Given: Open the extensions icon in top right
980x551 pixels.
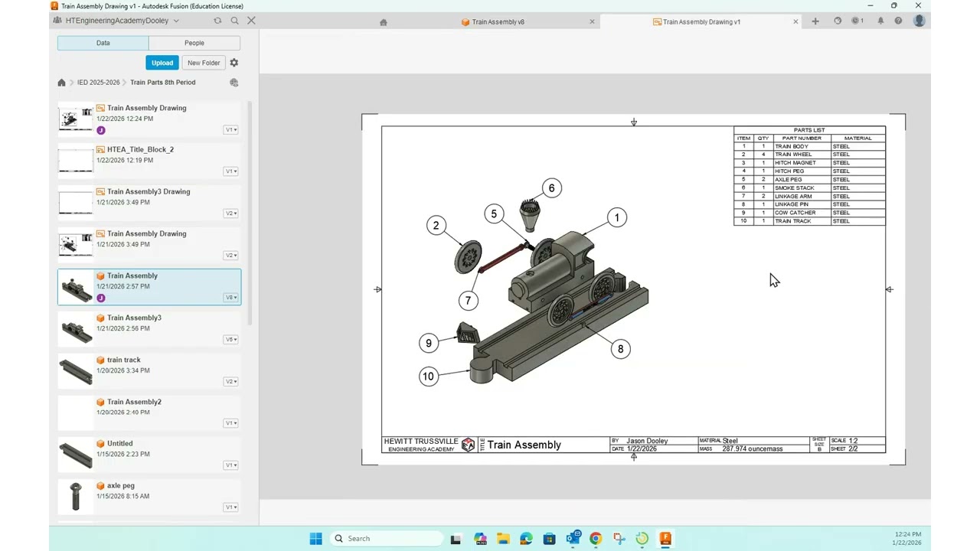Looking at the screenshot, I should pos(838,21).
